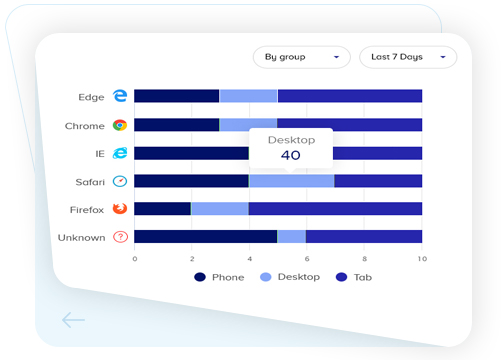502x360 pixels.
Task: Click IE bar Phone segment
Action: [x=191, y=153]
